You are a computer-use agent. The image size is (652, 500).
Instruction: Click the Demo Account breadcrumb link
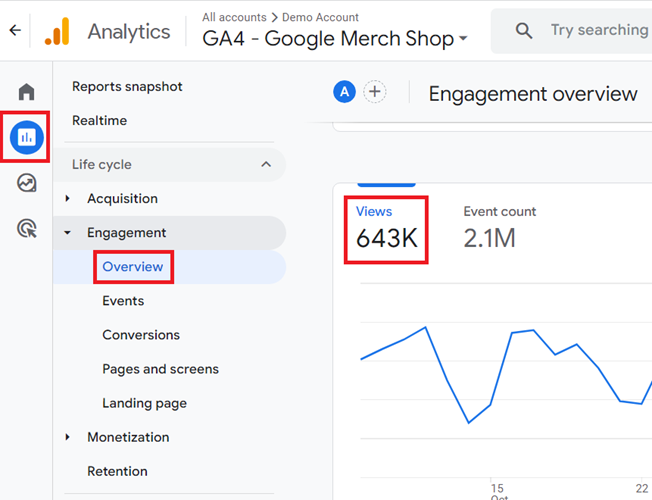(320, 17)
